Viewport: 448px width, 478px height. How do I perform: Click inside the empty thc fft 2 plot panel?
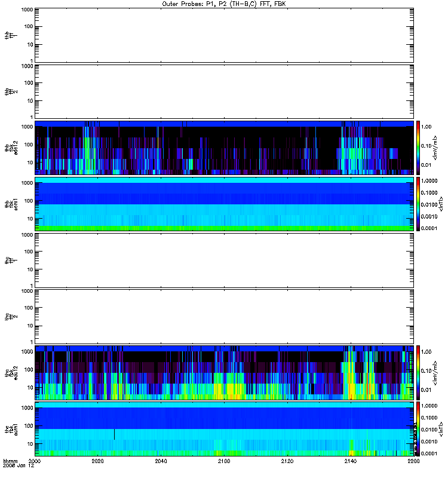click(x=224, y=317)
